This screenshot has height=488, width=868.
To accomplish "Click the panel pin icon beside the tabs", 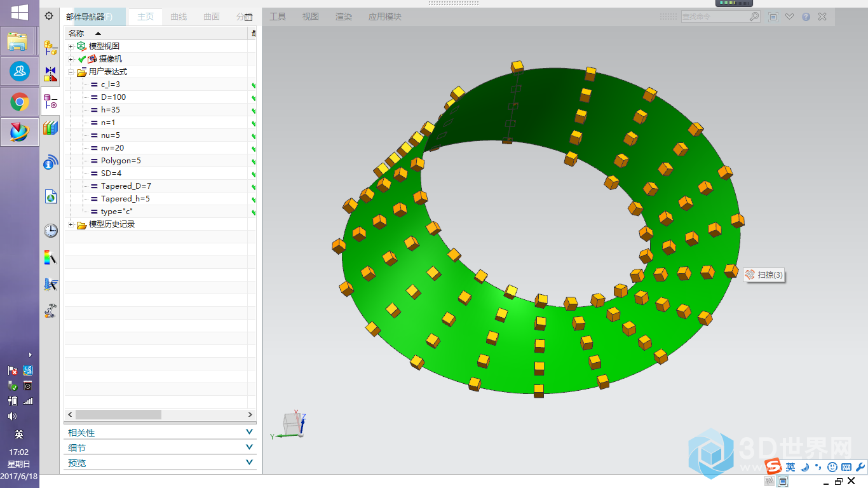I will point(248,17).
